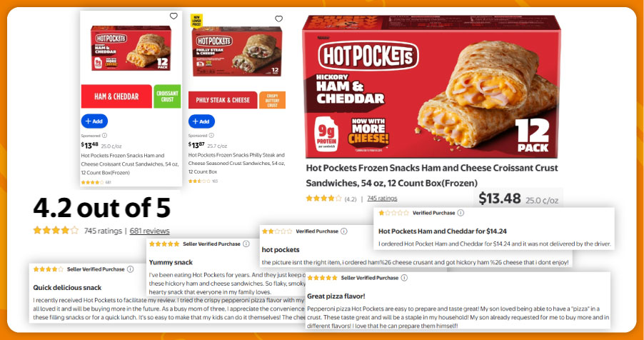Click the Philly Steak & Cheese box thumbnail
The height and width of the screenshot is (340, 644).
coord(237,51)
